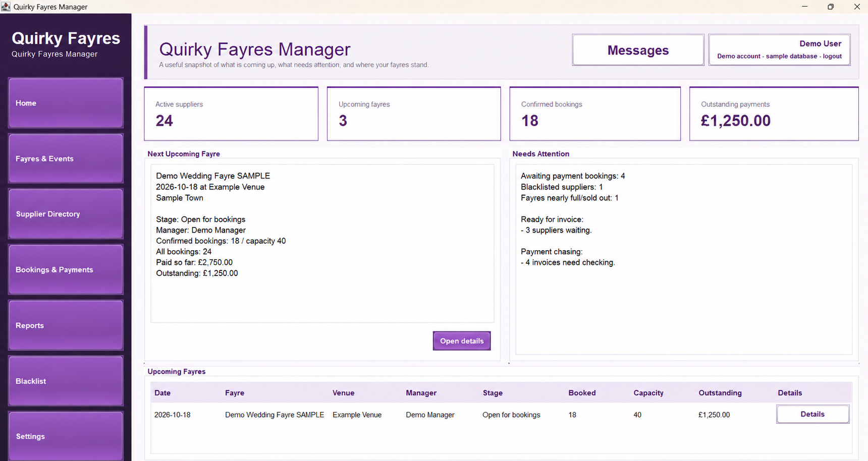This screenshot has height=461, width=868.
Task: Open Settings in the sidebar
Action: pos(66,436)
